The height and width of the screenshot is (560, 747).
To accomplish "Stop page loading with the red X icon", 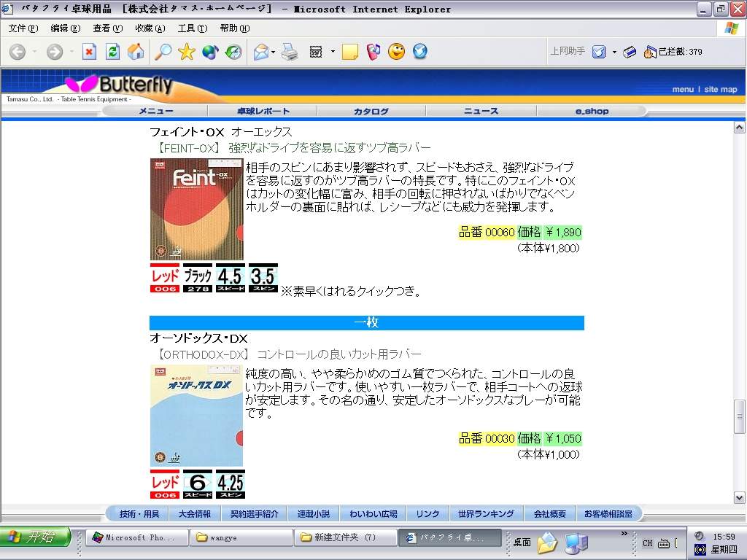I will pos(89,52).
